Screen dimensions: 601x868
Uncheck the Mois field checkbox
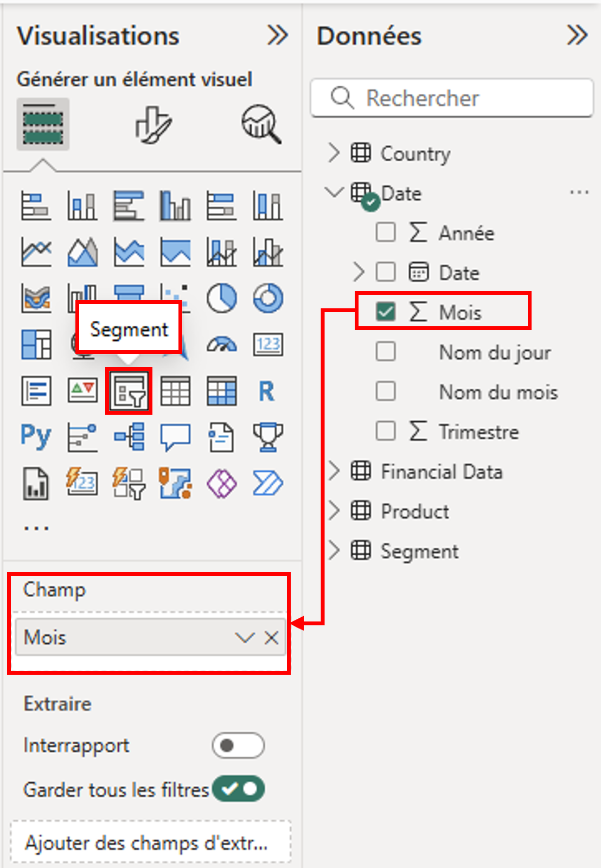coord(386,312)
